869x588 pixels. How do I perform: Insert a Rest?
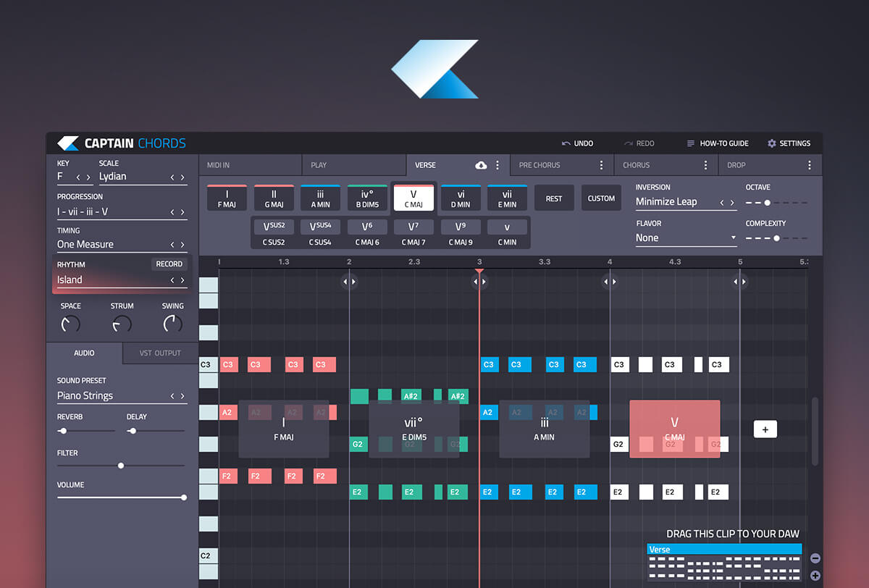(x=554, y=198)
